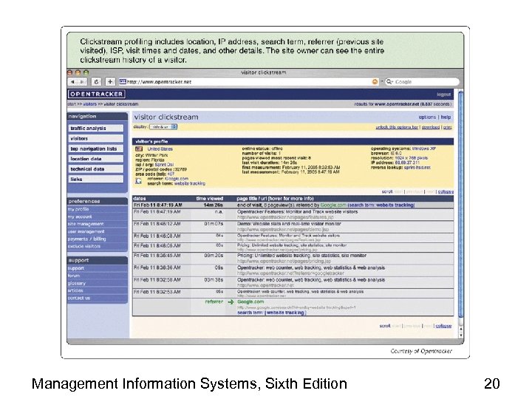Viewport: 532px width, 399px height.
Task: Click the website tracking search term in profile
Action: (190, 183)
